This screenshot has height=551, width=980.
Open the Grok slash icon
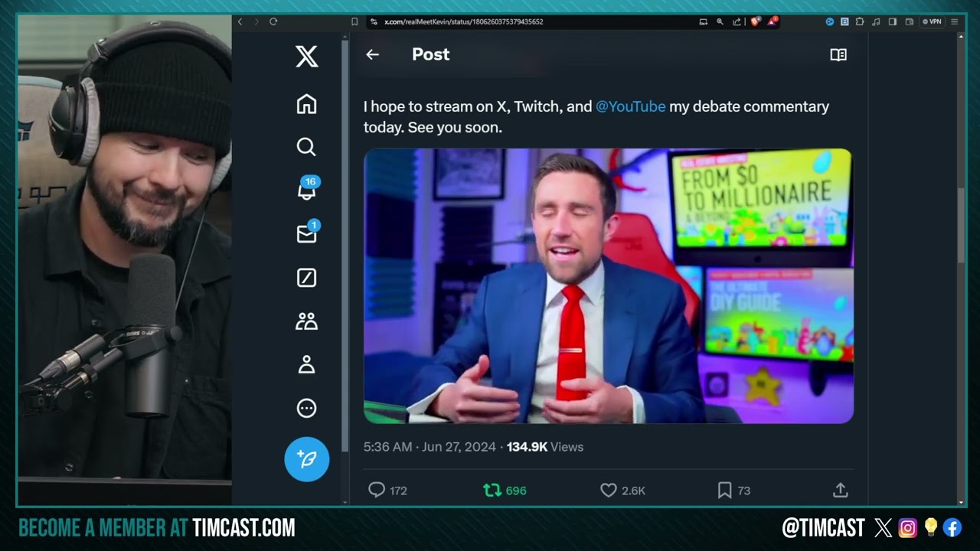point(306,278)
